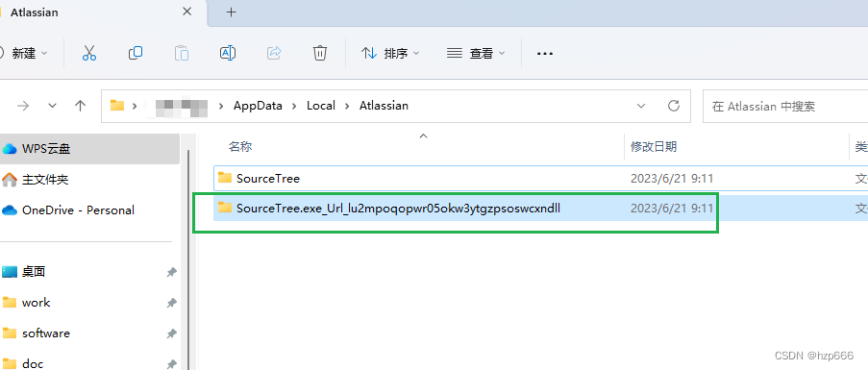Open WPS云盘 in the sidebar
This screenshot has height=370, width=868.
pos(89,149)
